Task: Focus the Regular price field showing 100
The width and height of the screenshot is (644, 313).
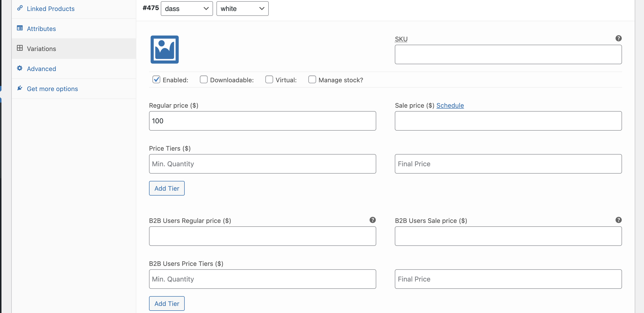Action: [262, 121]
